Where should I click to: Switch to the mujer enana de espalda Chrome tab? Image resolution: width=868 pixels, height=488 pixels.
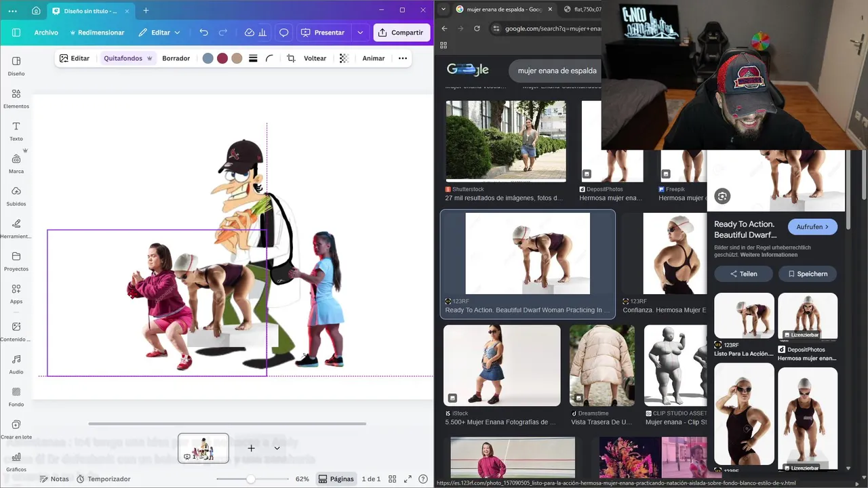502,9
